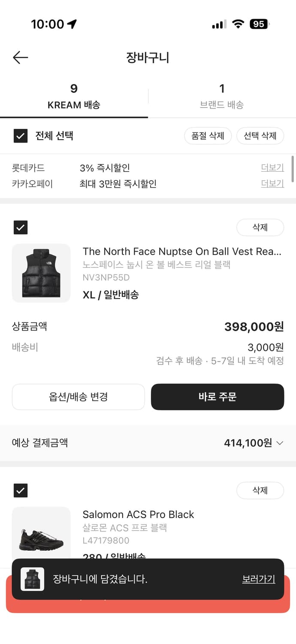The image size is (296, 644).
Task: Open 옵션/배송 변경 for the vest
Action: click(79, 397)
